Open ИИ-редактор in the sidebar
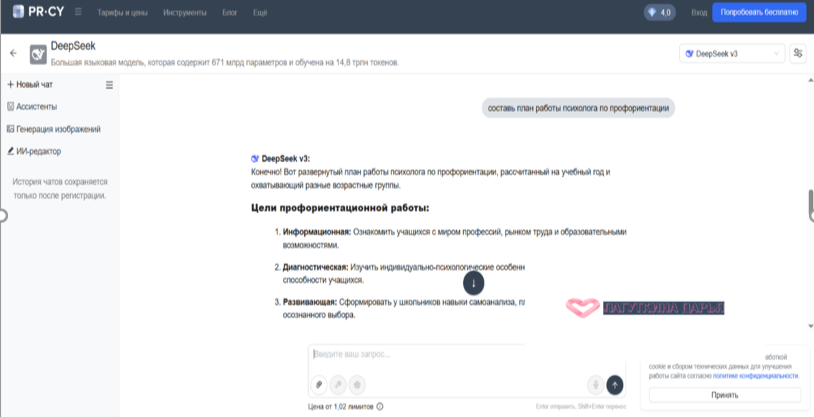The height and width of the screenshot is (417, 814). (x=34, y=152)
